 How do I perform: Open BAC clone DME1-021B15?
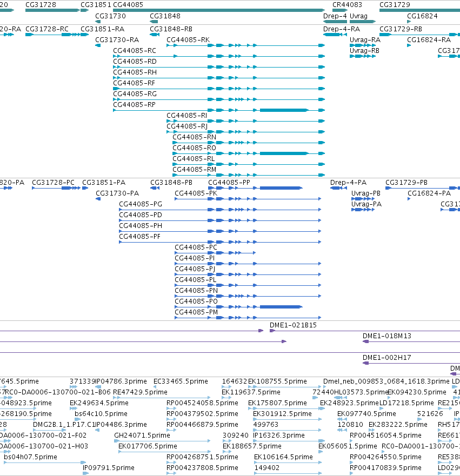tap(293, 325)
